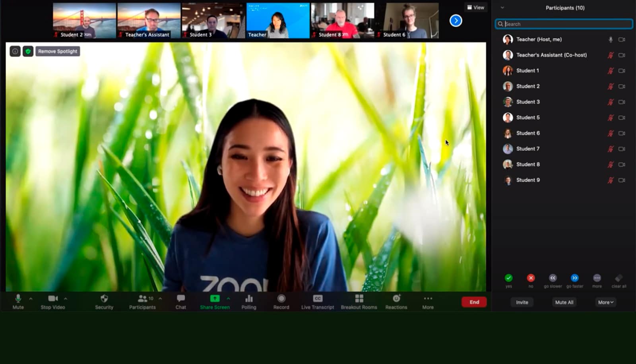
Task: Open the Security options icon
Action: point(104,301)
